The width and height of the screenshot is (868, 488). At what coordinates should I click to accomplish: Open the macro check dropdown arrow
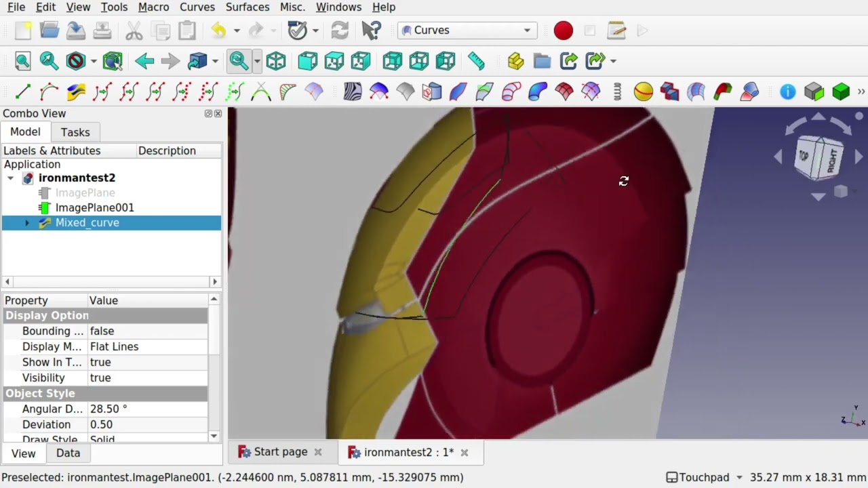315,30
